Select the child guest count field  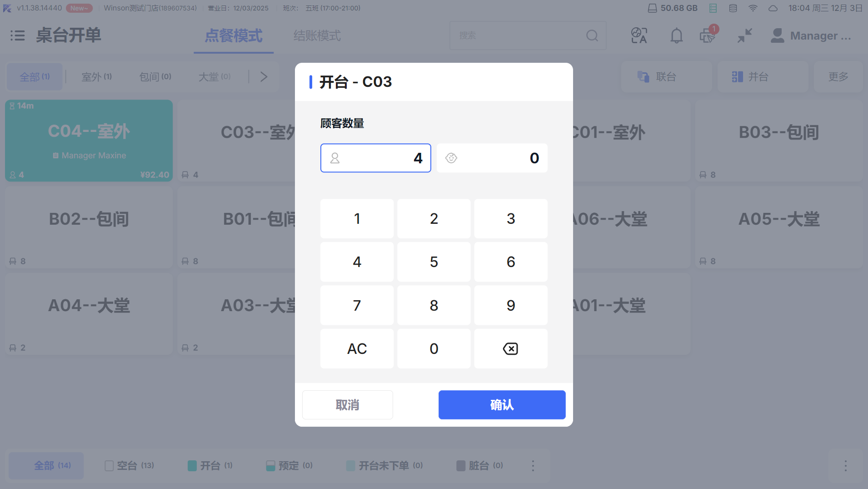pyautogui.click(x=492, y=158)
